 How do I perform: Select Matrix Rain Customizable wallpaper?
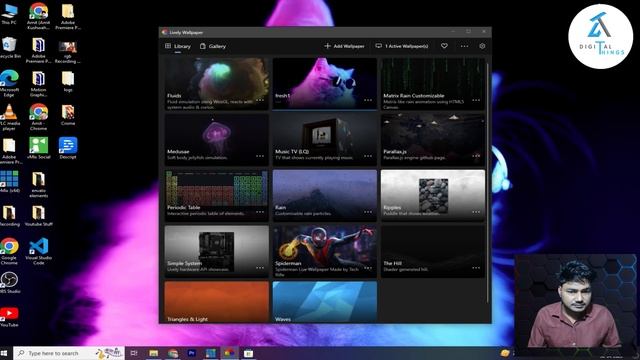click(x=433, y=84)
